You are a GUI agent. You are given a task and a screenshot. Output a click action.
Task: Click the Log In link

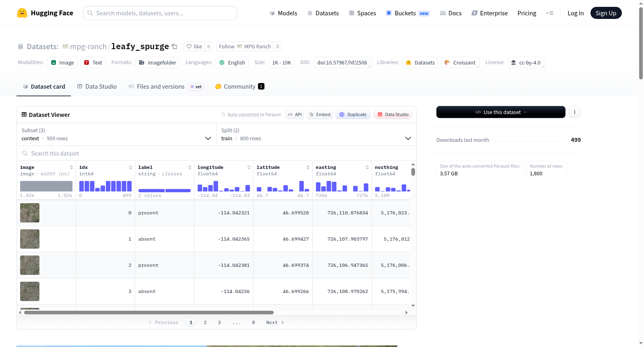(x=576, y=13)
